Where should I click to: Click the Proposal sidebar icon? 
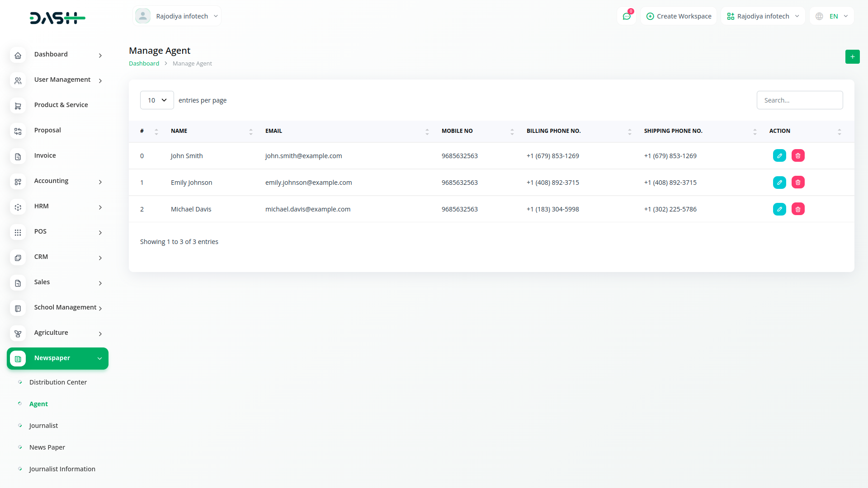pos(18,131)
